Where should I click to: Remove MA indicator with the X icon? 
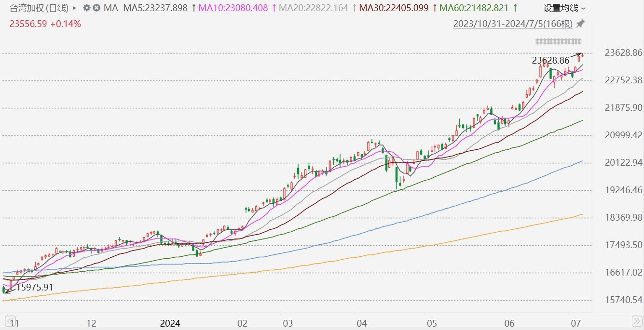tap(96, 8)
